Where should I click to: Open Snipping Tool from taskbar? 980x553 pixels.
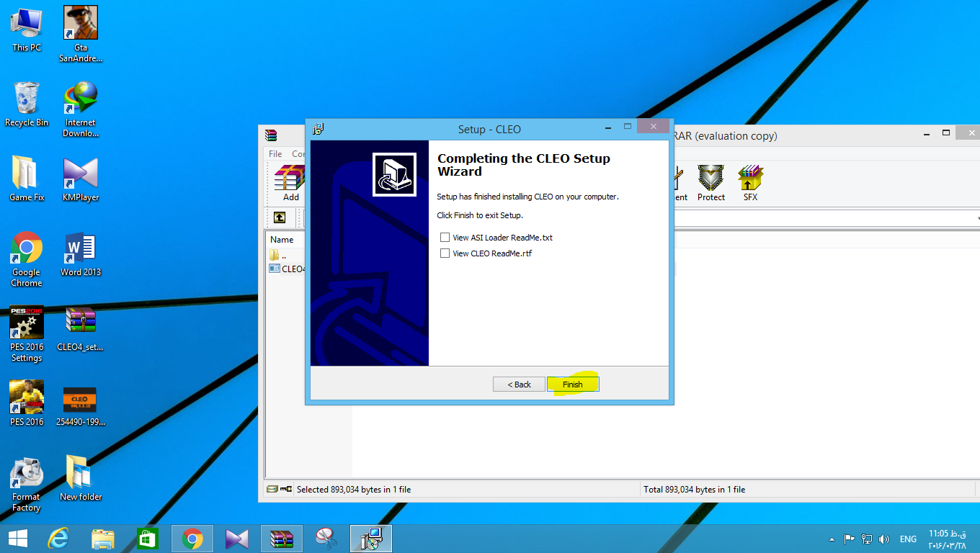tap(326, 539)
